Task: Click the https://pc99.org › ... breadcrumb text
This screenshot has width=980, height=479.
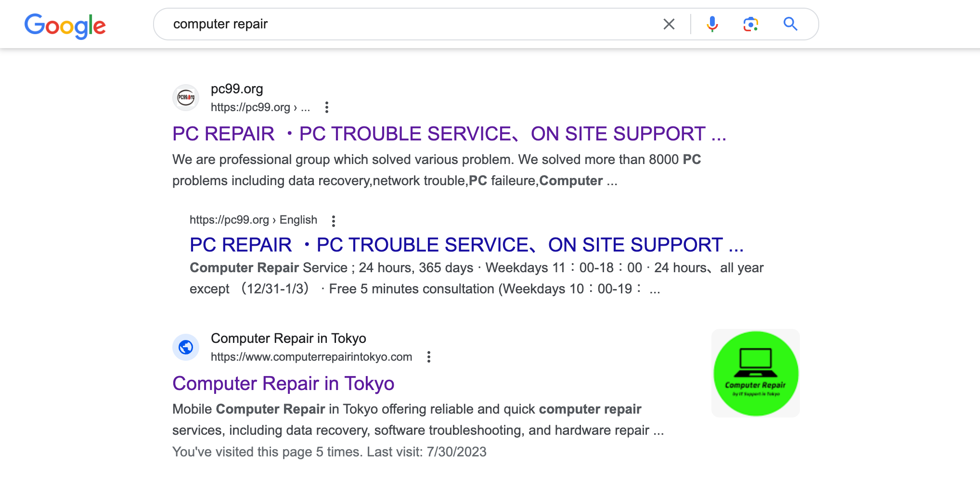Action: click(x=260, y=107)
